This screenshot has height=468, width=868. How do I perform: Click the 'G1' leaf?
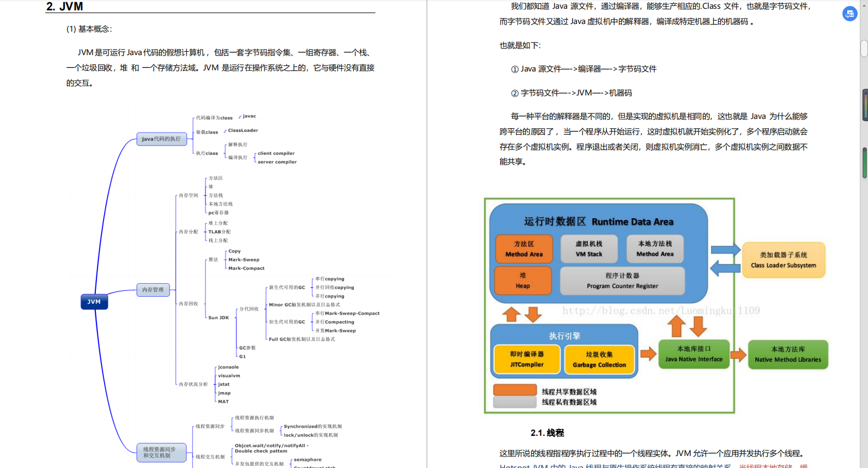click(242, 357)
